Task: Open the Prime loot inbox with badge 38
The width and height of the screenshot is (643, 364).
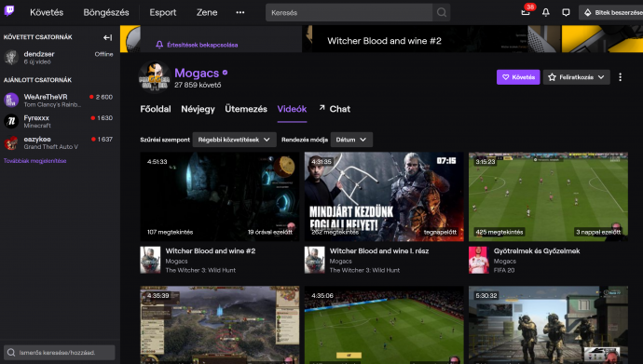Action: [526, 12]
